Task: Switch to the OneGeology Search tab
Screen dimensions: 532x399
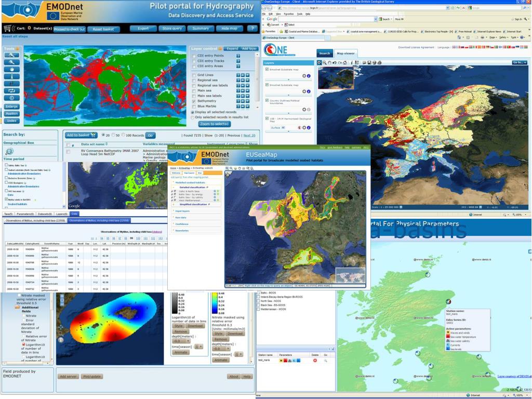Action: [x=324, y=54]
